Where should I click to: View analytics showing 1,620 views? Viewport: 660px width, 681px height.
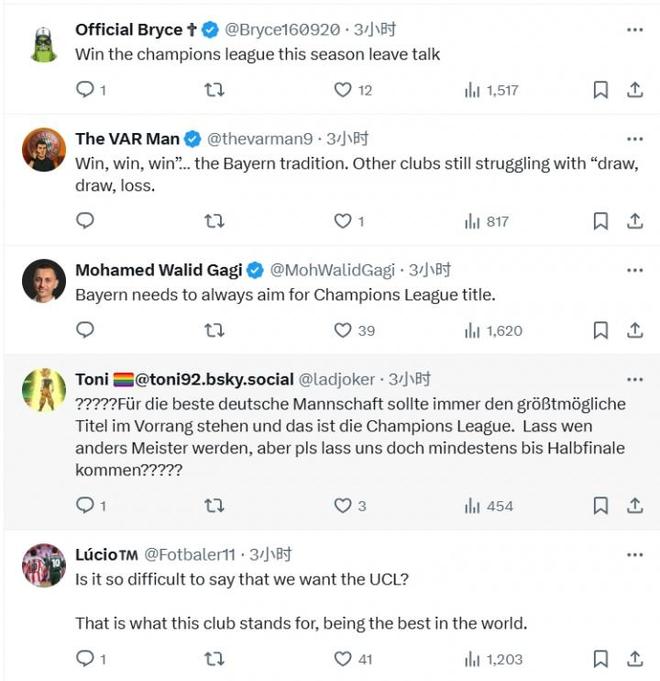(493, 330)
